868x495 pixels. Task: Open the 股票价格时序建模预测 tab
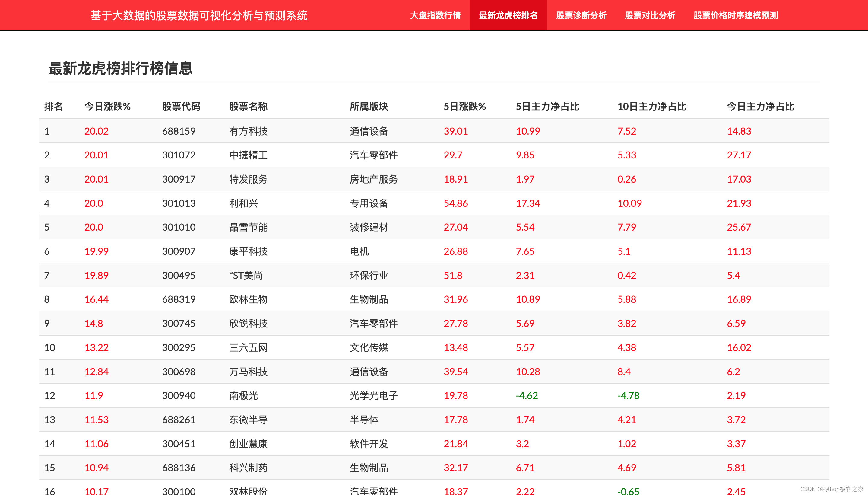[736, 16]
